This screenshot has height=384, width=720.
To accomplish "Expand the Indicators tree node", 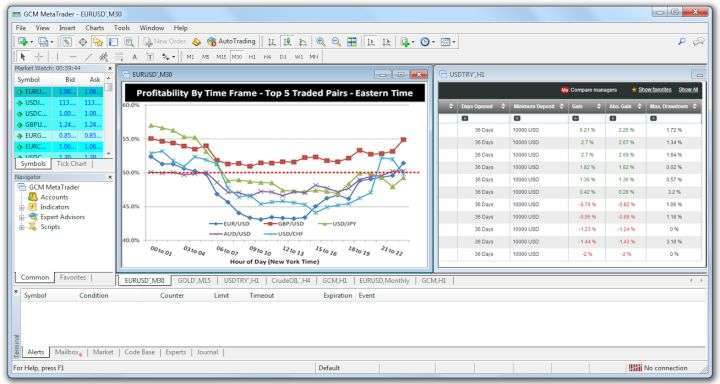I will (22, 207).
